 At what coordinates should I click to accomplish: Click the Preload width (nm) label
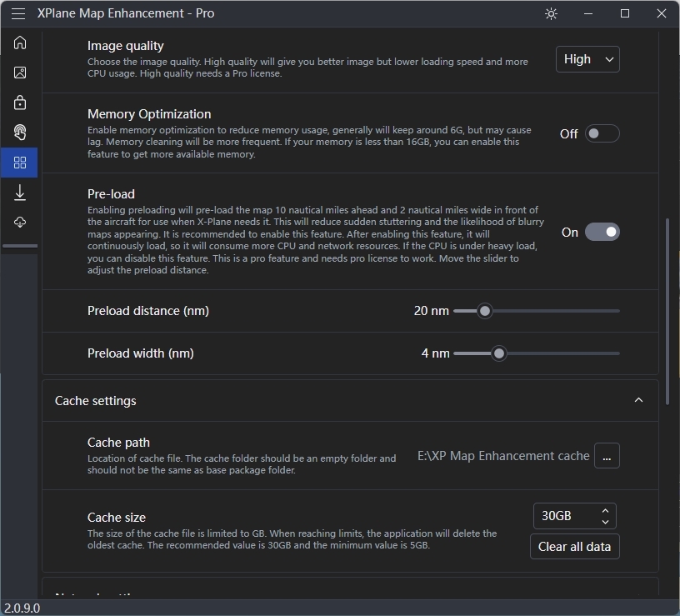point(141,353)
